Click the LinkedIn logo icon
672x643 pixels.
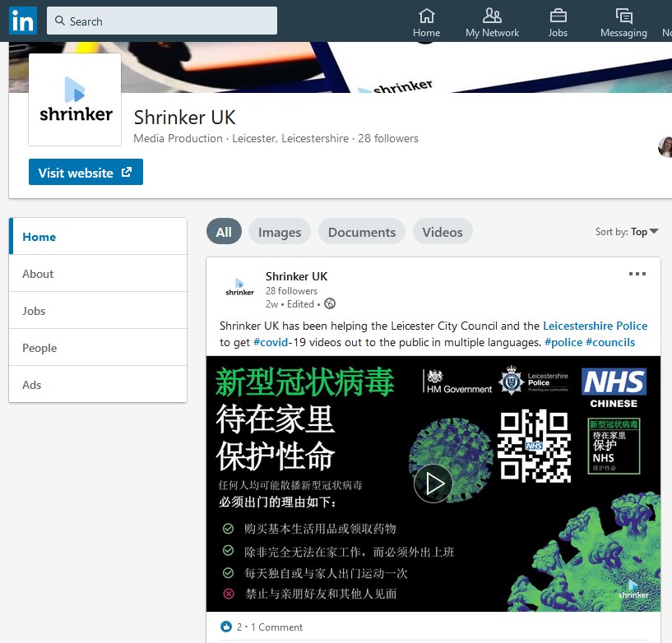[x=23, y=21]
